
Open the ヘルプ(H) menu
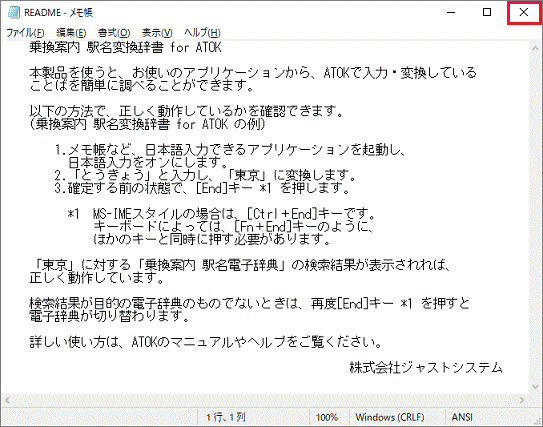click(202, 33)
